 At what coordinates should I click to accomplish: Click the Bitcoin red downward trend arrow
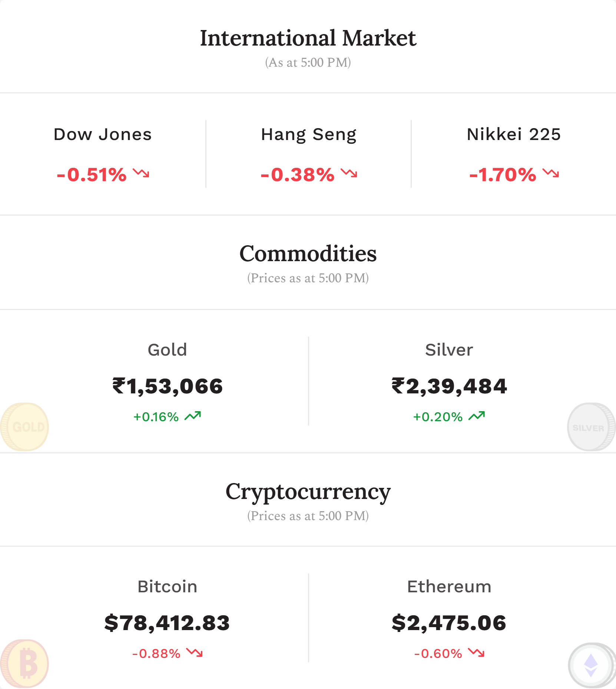click(195, 652)
